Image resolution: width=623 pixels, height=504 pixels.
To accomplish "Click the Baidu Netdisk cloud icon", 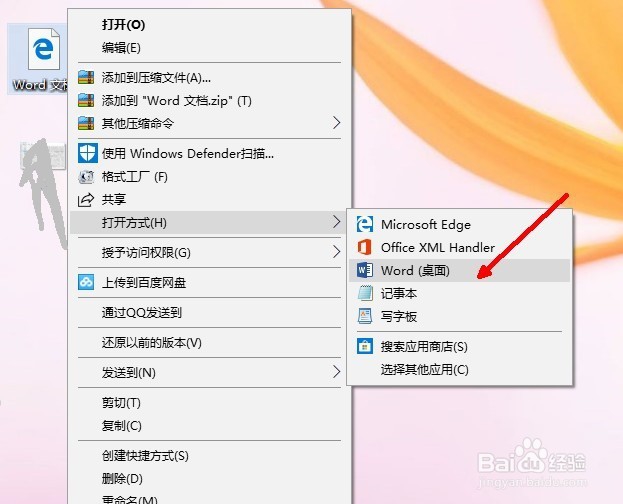I will pos(86,282).
